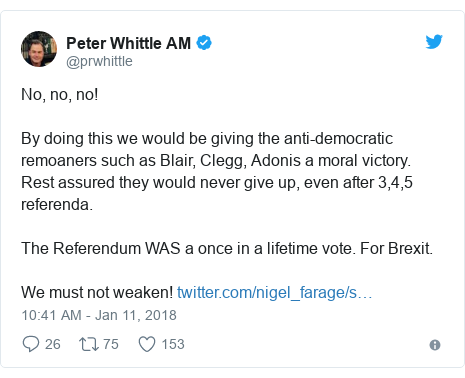This screenshot has width=465, height=378.
Task: Follow the twitter.com/nigel_farage link
Action: click(274, 293)
